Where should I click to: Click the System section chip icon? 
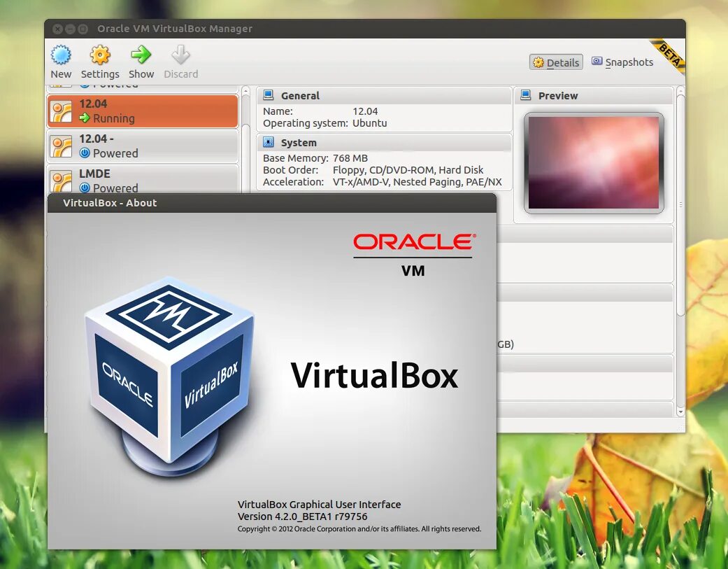coord(268,141)
